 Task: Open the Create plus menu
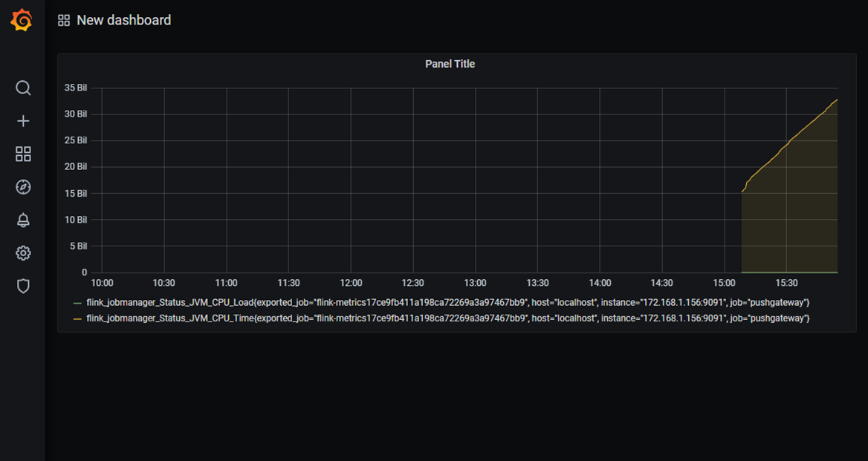point(23,121)
